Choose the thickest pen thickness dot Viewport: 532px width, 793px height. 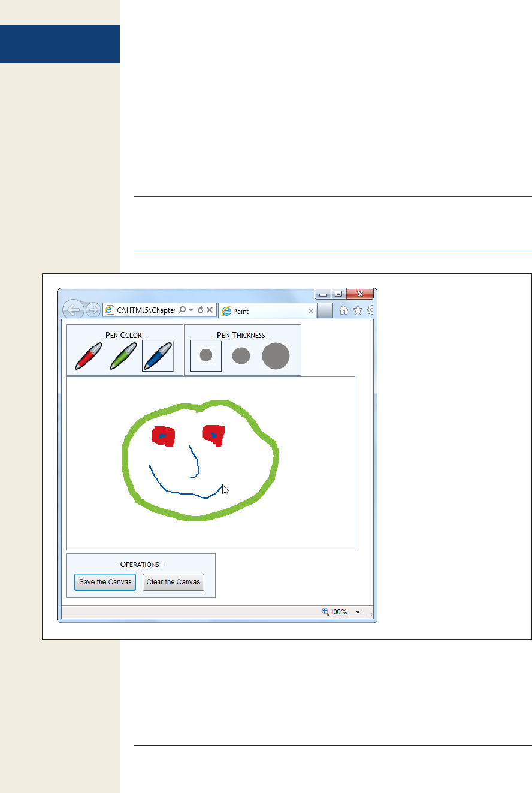pyautogui.click(x=276, y=355)
